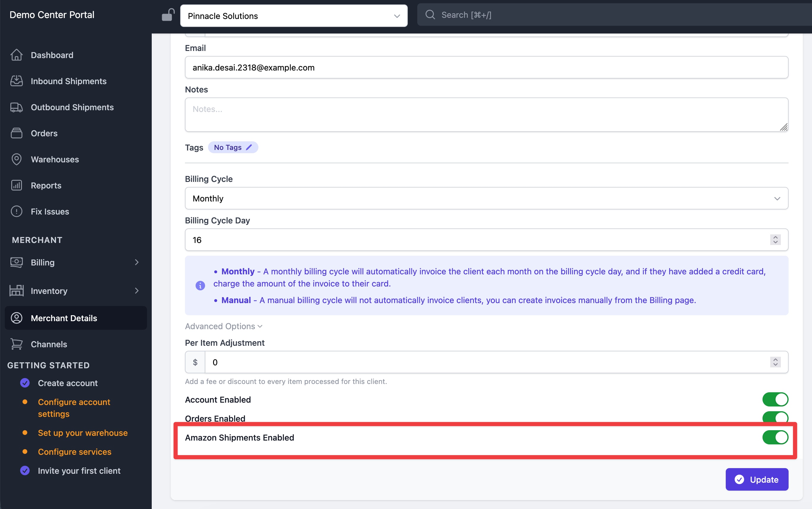Image resolution: width=812 pixels, height=509 pixels.
Task: Toggle Orders Enabled switch
Action: (775, 417)
